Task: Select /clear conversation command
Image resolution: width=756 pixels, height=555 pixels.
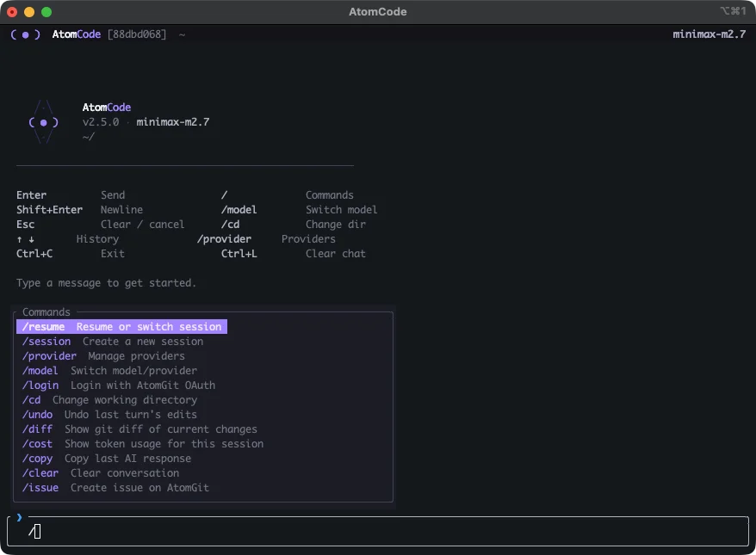Action: click(101, 473)
